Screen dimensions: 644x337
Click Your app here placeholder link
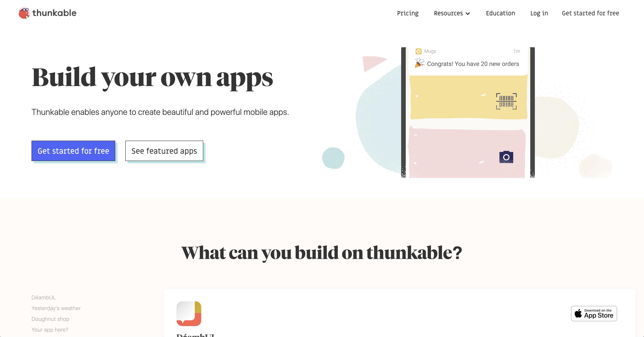tap(50, 329)
